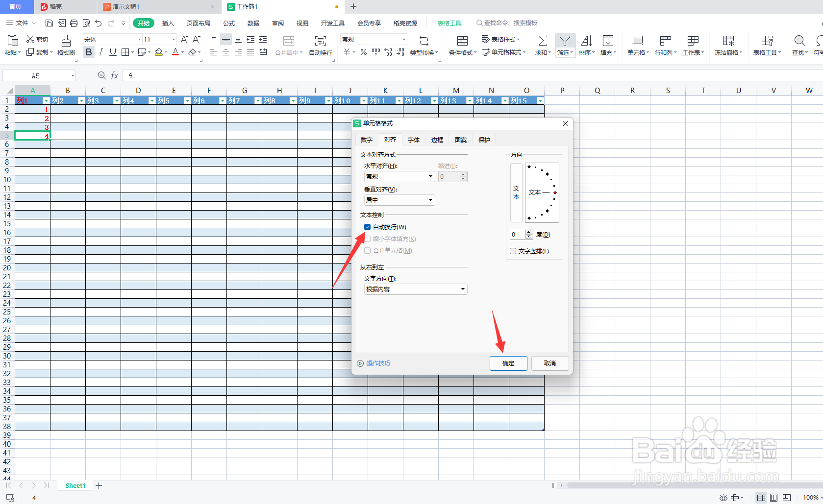Switch to the 保护 tab in dialog
This screenshot has width=823, height=504.
pyautogui.click(x=484, y=140)
